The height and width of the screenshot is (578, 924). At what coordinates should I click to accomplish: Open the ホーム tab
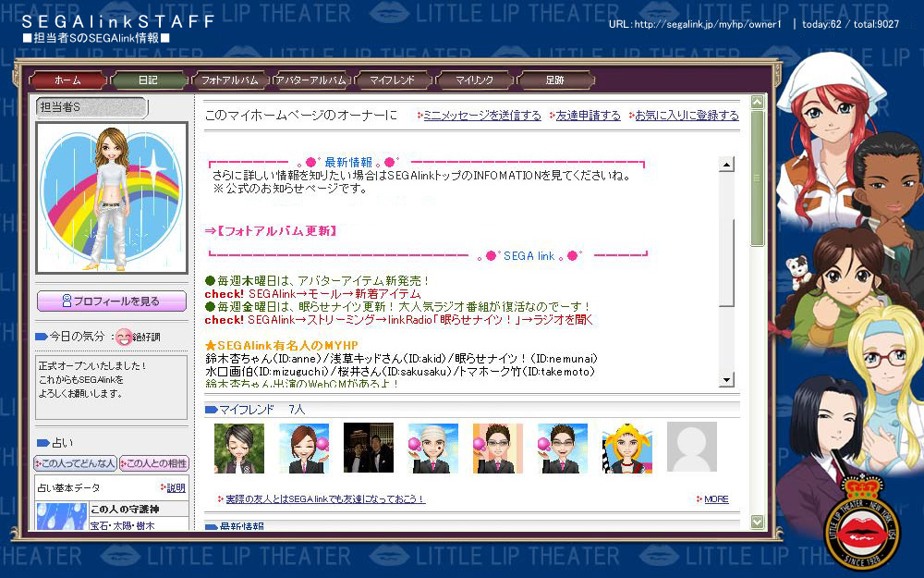[x=67, y=80]
